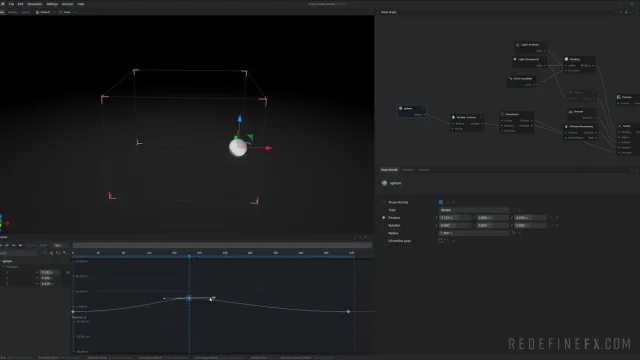Click the Radius reset icon
The height and width of the screenshot is (360, 640).
coord(513,233)
